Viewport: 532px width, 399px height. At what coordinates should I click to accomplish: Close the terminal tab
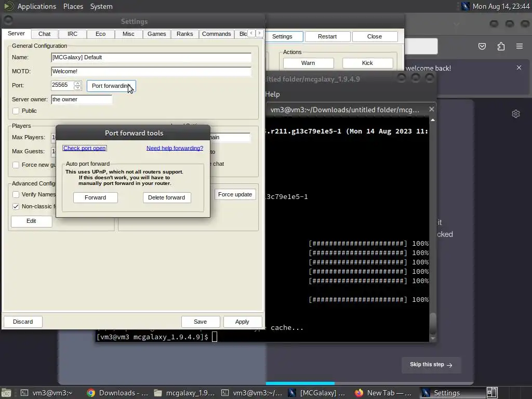[x=431, y=109]
